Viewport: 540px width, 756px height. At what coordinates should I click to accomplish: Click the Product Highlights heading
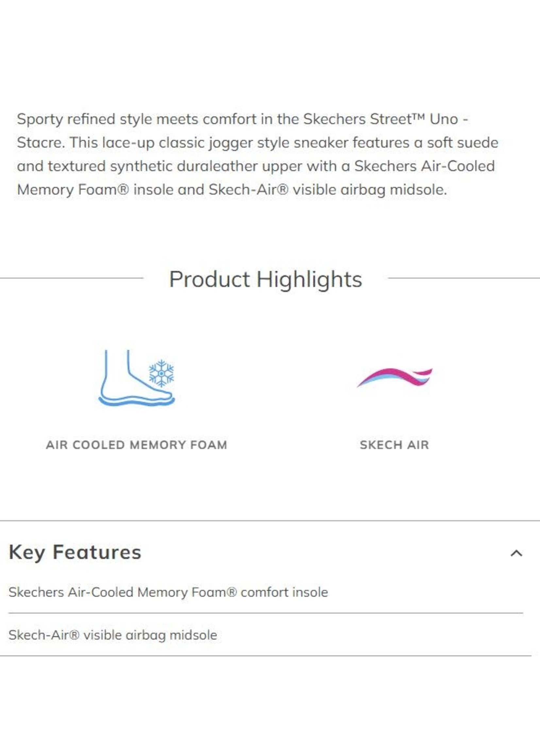[x=266, y=279]
